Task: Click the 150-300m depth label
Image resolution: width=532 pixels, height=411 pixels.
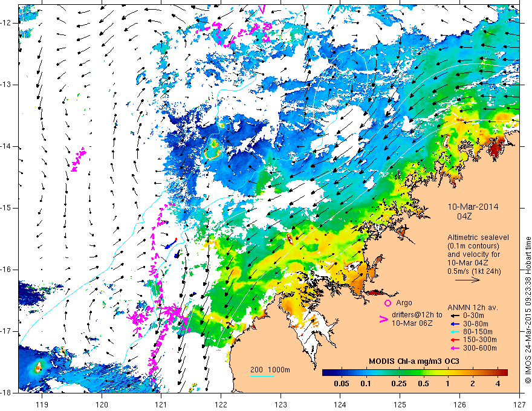Action: [480, 340]
